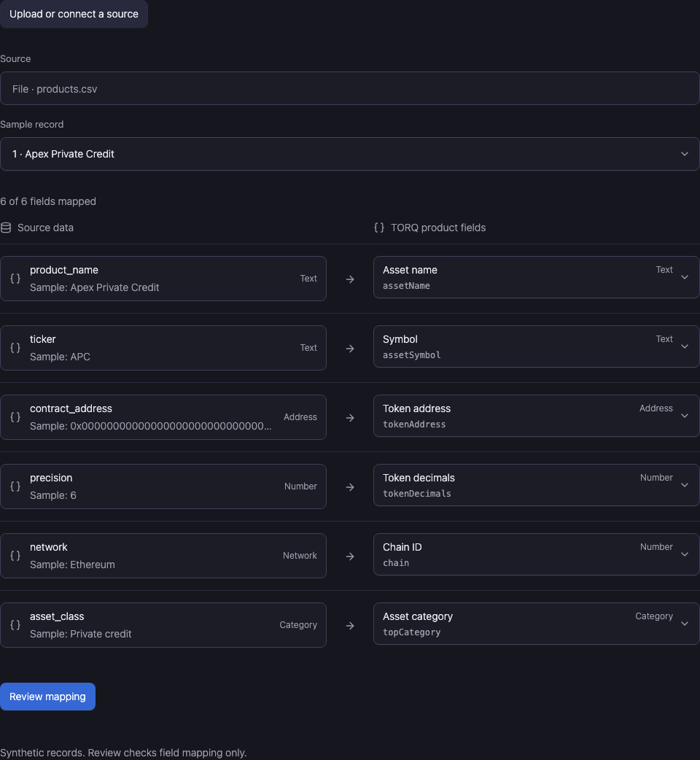700x760 pixels.
Task: Click the arrow between ticker and Symbol
Action: (x=350, y=349)
